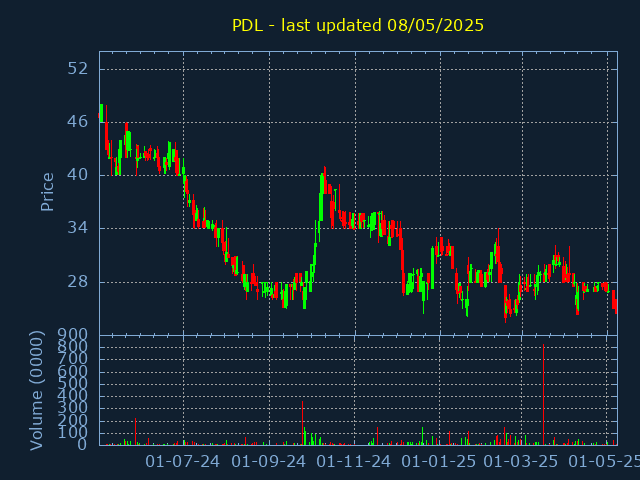
Task: Click the date label 01-03-25
Action: coord(521,462)
